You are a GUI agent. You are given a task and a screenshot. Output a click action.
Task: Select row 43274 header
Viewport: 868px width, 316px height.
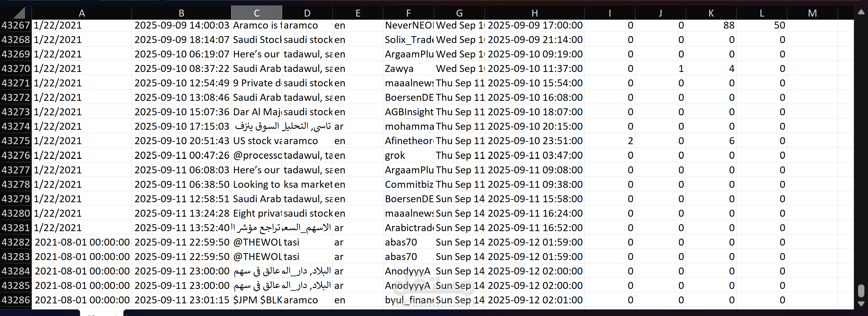click(16, 126)
